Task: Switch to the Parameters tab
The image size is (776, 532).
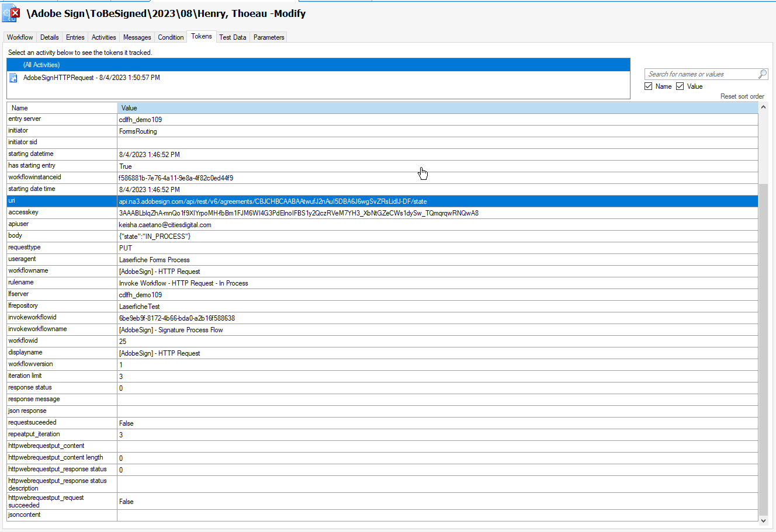Action: (269, 37)
